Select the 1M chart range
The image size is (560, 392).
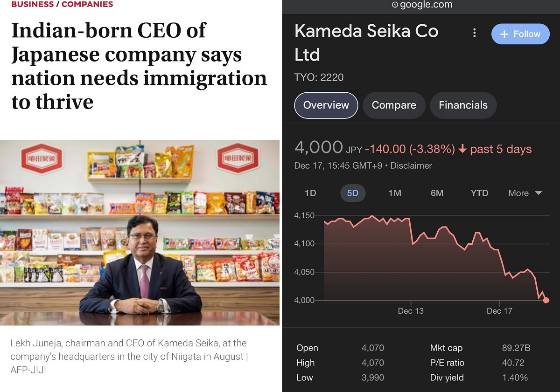tap(395, 193)
